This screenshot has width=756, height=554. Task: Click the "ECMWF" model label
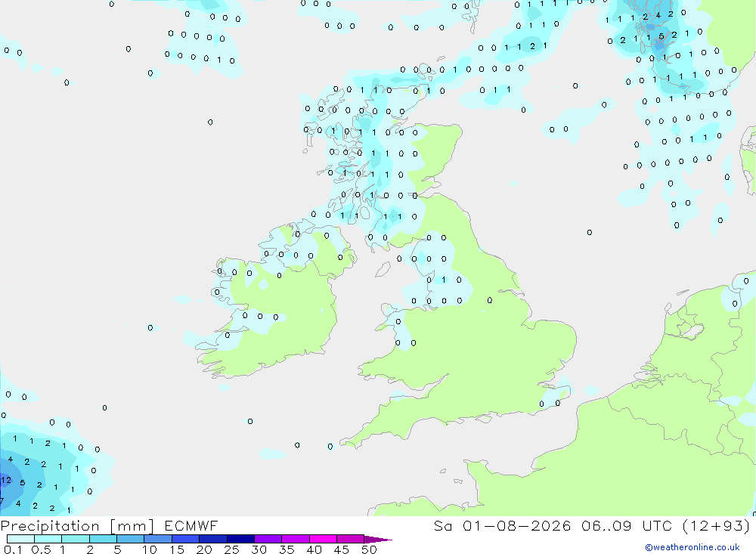pyautogui.click(x=191, y=525)
